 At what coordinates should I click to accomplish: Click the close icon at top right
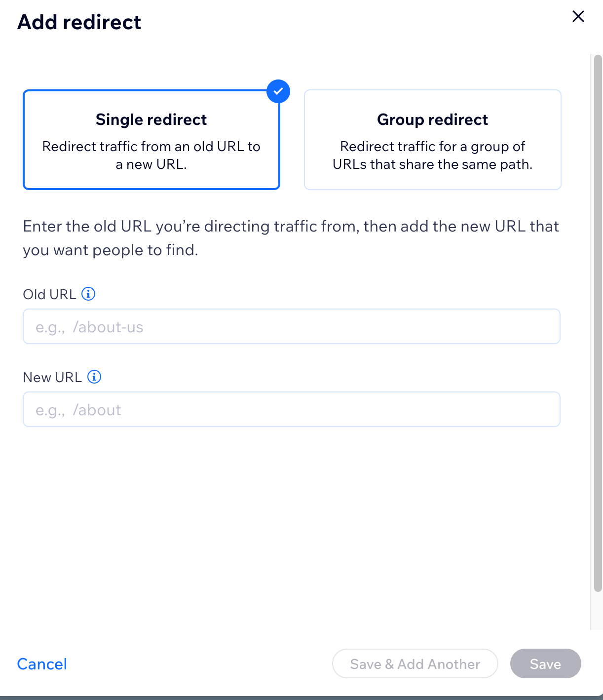(578, 16)
